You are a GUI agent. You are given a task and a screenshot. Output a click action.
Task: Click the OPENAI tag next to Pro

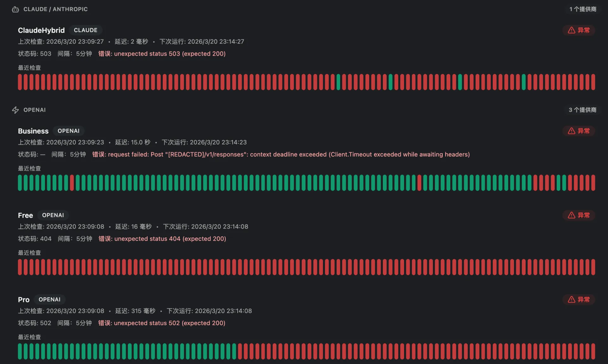tap(49, 299)
